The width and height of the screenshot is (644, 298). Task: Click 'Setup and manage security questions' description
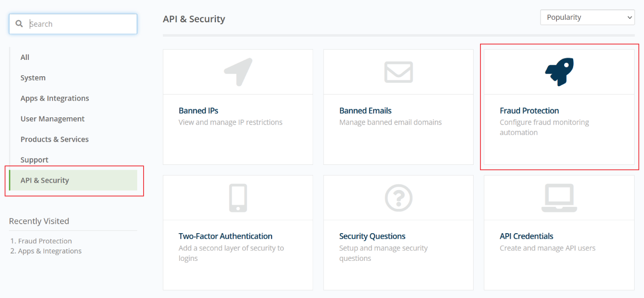(x=383, y=253)
